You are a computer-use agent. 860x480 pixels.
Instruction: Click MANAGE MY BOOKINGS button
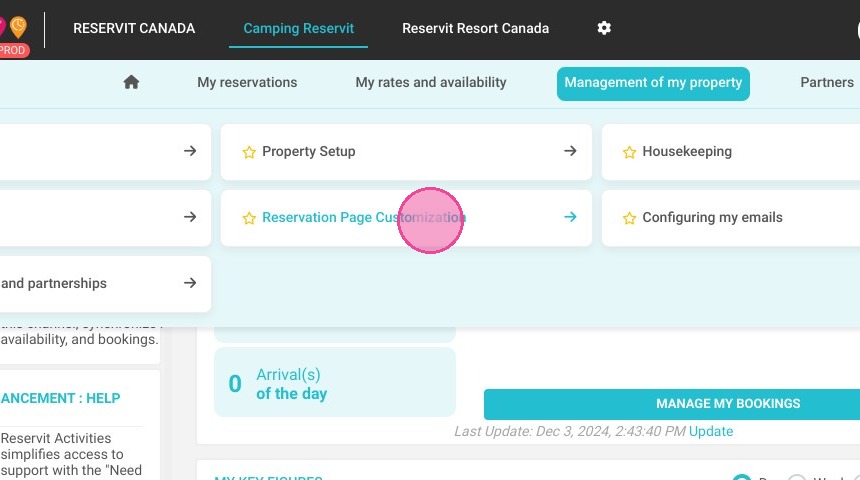pos(672,404)
